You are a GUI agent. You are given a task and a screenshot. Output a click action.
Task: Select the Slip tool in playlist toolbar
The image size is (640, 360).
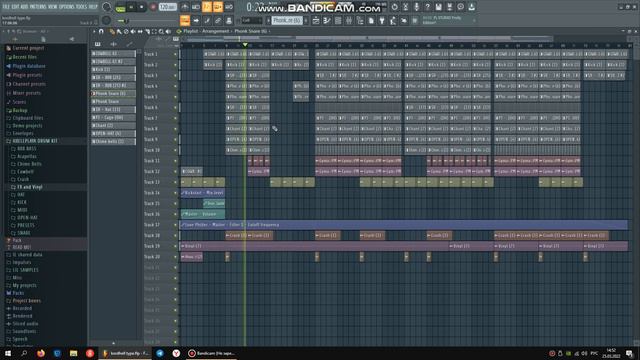click(x=140, y=31)
